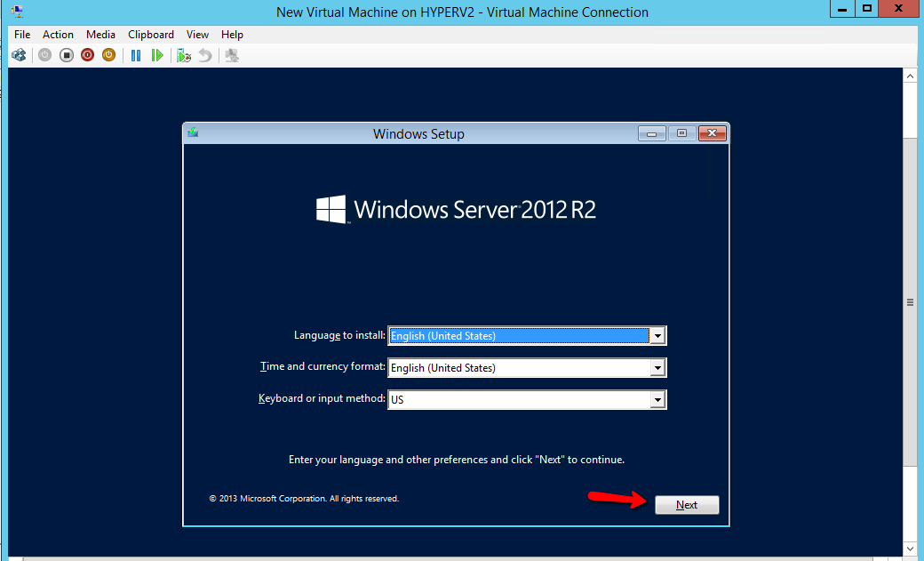Click the 'Enter your language and other preferences' text
Viewport: 924px width, 561px height.
pyautogui.click(x=456, y=460)
